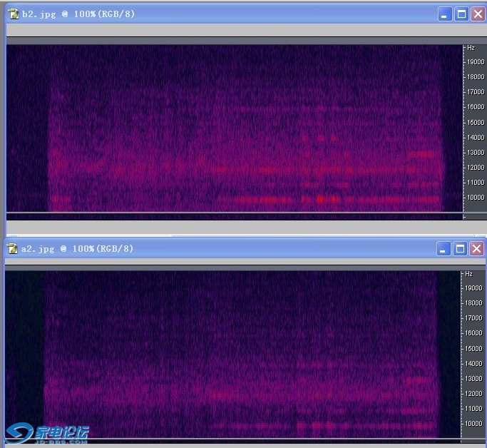The width and height of the screenshot is (487, 448).
Task: Click the Hz unit label in a2.jpg
Action: (469, 274)
